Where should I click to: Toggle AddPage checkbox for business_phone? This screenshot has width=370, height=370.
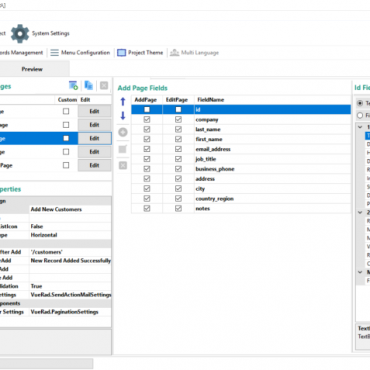[147, 169]
